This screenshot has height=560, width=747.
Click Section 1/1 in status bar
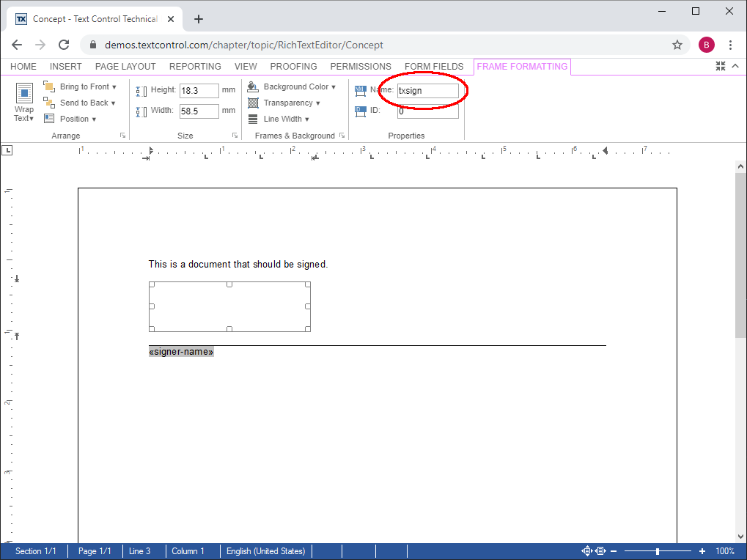[x=36, y=551]
